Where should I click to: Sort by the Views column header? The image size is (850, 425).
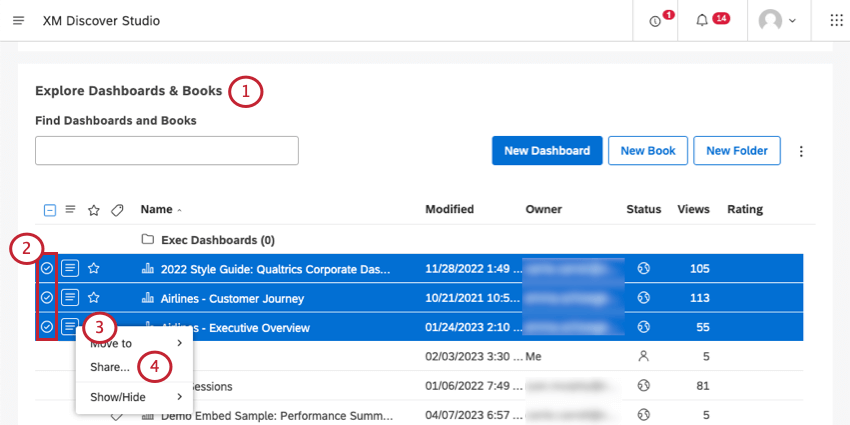coord(693,209)
